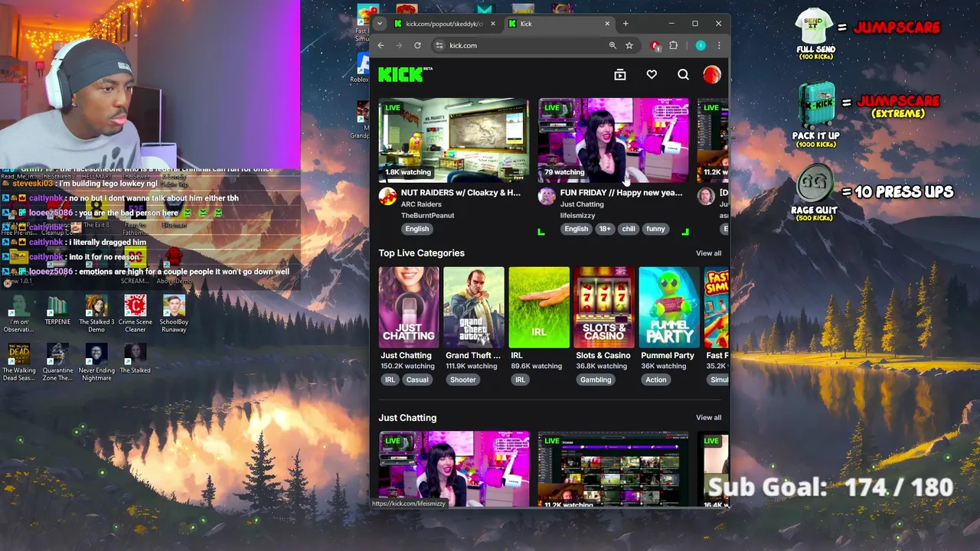The image size is (980, 551).
Task: Open FUN FRIDAY Happy new year stream title
Action: click(x=621, y=193)
